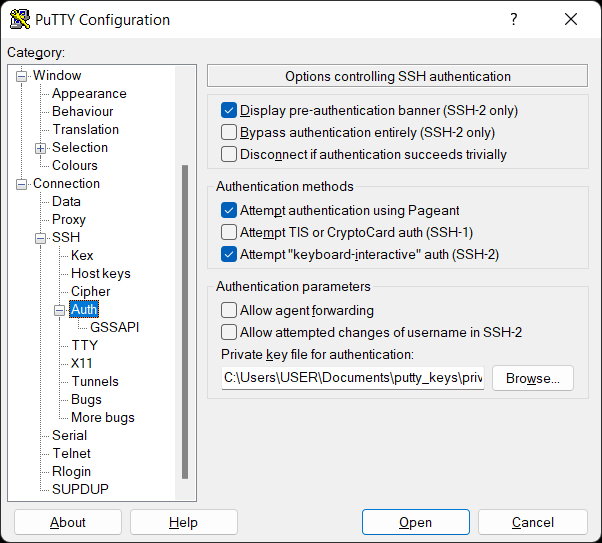Select GSSAPI in category tree

[x=114, y=327]
